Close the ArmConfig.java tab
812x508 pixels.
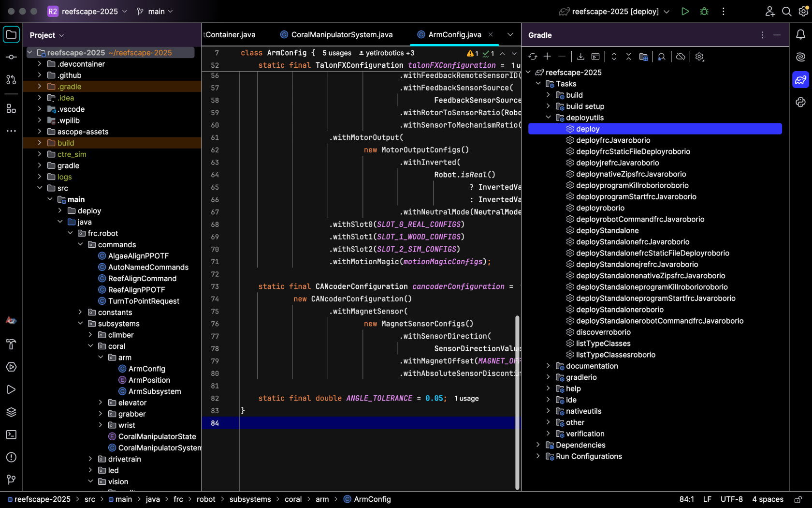tap(491, 34)
